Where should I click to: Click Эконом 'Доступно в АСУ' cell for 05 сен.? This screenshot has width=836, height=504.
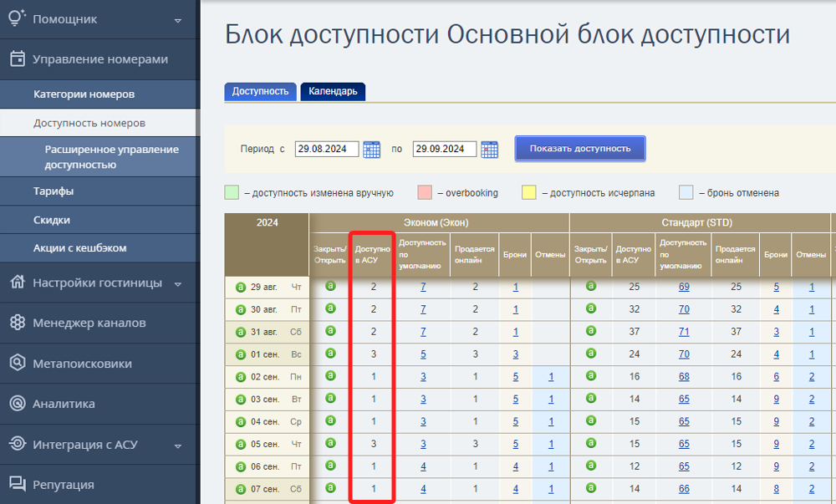[x=374, y=444]
